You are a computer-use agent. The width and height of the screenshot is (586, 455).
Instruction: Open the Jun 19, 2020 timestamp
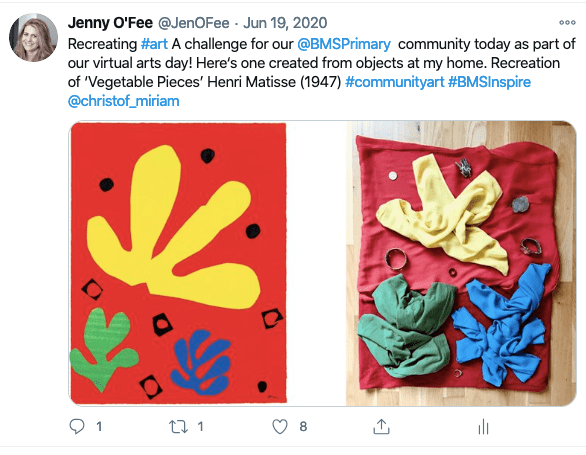coord(285,23)
